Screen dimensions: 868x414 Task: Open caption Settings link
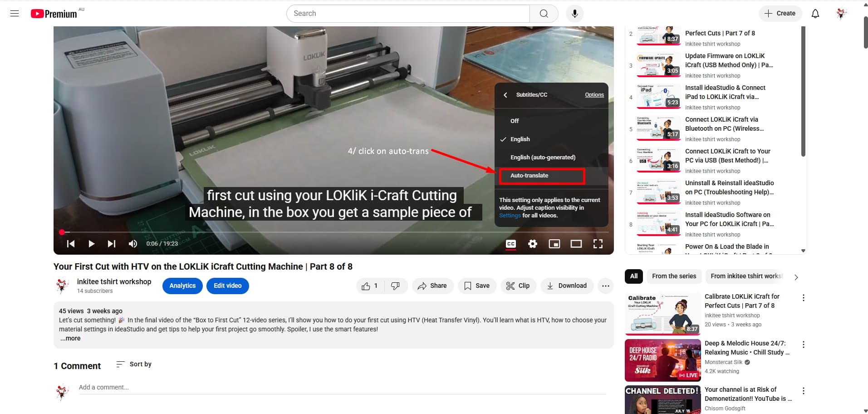(510, 216)
